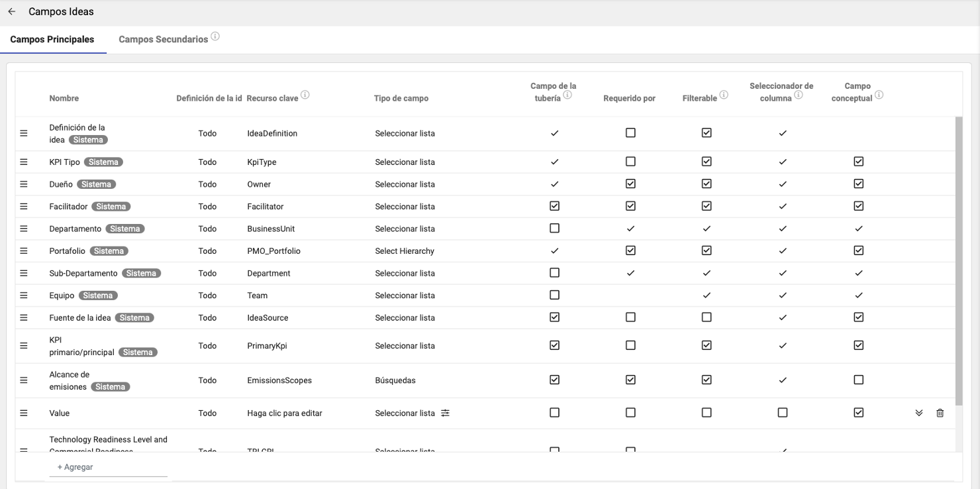The width and height of the screenshot is (980, 489).
Task: Uncheck Campo de la tubería for Facilitador
Action: [x=555, y=206]
